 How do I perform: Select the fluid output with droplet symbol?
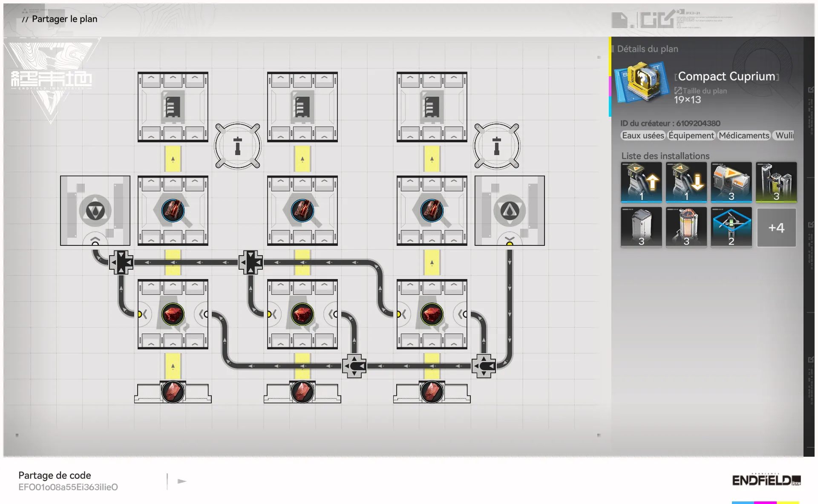click(x=510, y=210)
